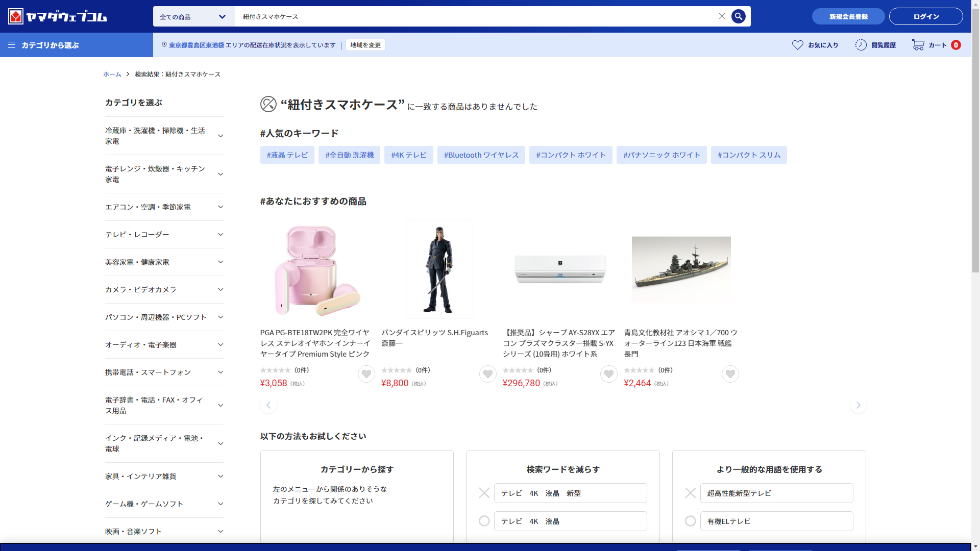980x551 pixels.
Task: Open カテゴリから選ぶ hamburger menu
Action: (12, 45)
